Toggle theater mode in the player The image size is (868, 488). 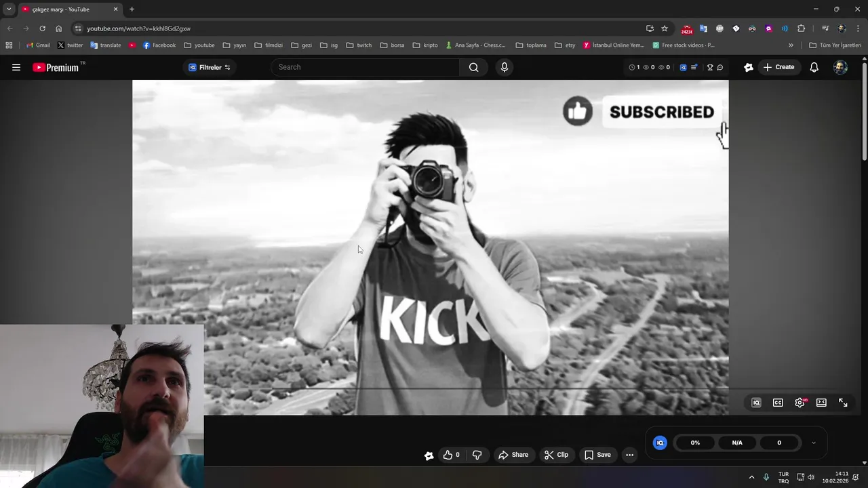821,403
